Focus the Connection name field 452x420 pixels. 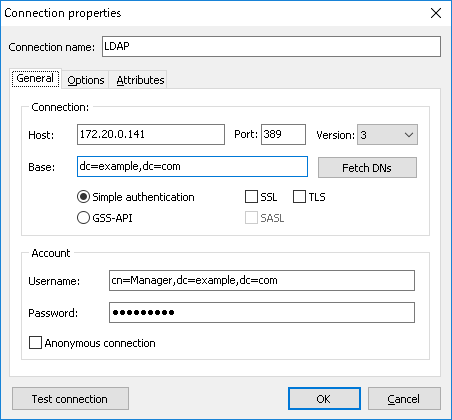[271, 46]
